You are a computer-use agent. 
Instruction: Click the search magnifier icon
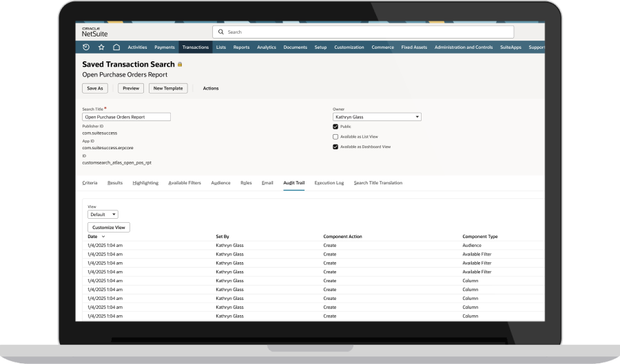click(x=221, y=32)
